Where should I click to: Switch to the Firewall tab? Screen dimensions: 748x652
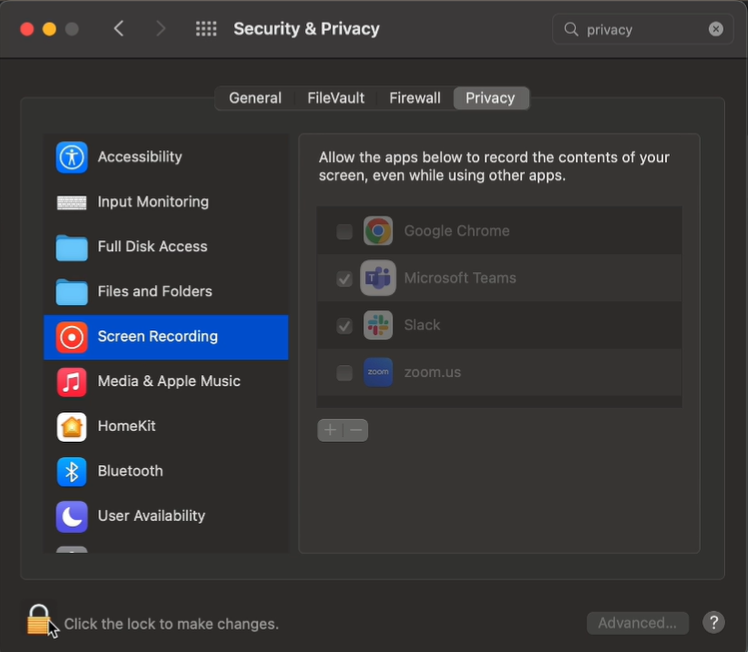tap(415, 98)
